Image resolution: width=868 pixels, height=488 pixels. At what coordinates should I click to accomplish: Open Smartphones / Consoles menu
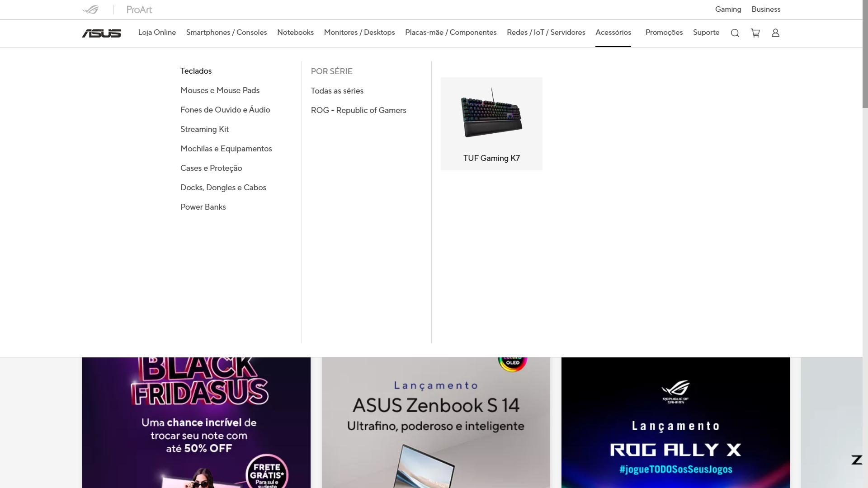(226, 33)
